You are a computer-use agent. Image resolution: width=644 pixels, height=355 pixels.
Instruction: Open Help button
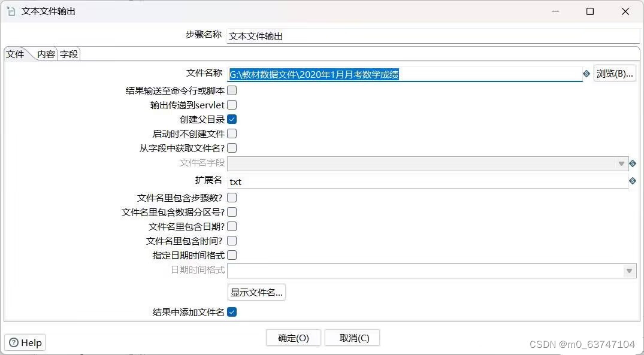(x=25, y=342)
